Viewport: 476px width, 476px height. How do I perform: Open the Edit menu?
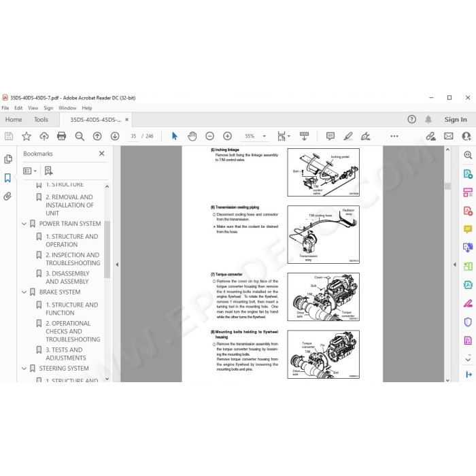[18, 108]
